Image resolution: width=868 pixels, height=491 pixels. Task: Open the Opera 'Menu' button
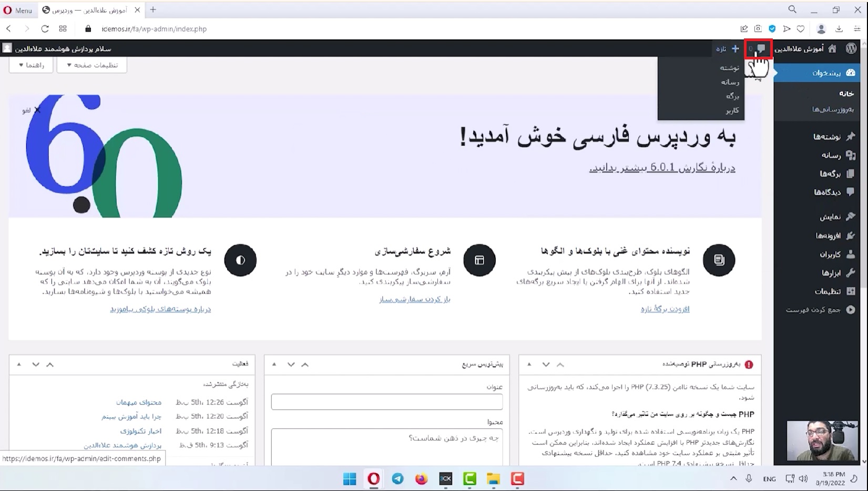tap(18, 10)
